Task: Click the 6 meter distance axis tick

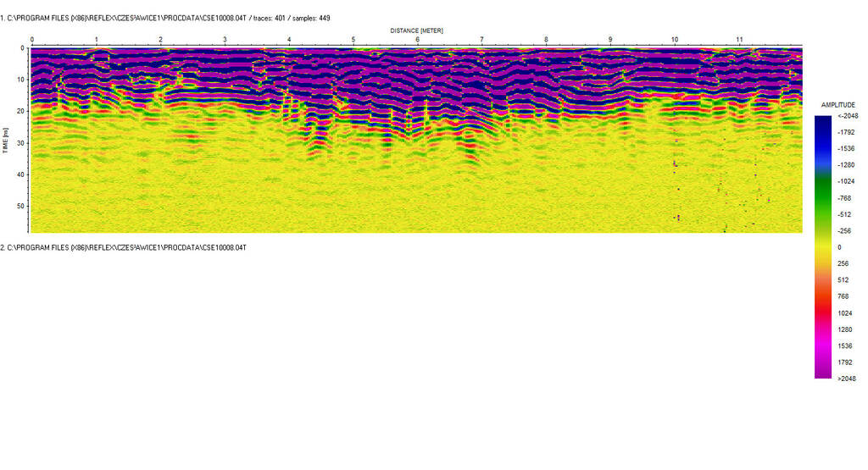Action: [417, 40]
